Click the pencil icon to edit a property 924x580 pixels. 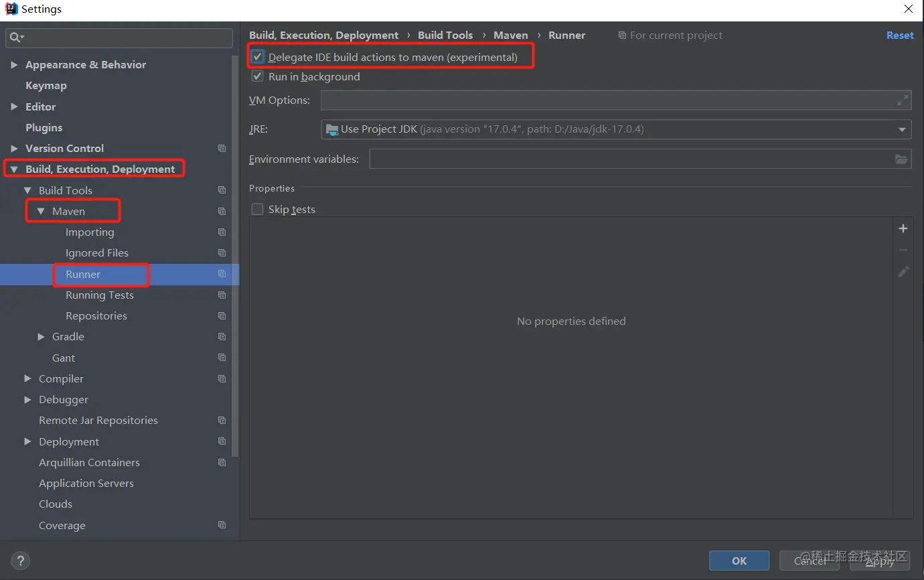point(903,271)
